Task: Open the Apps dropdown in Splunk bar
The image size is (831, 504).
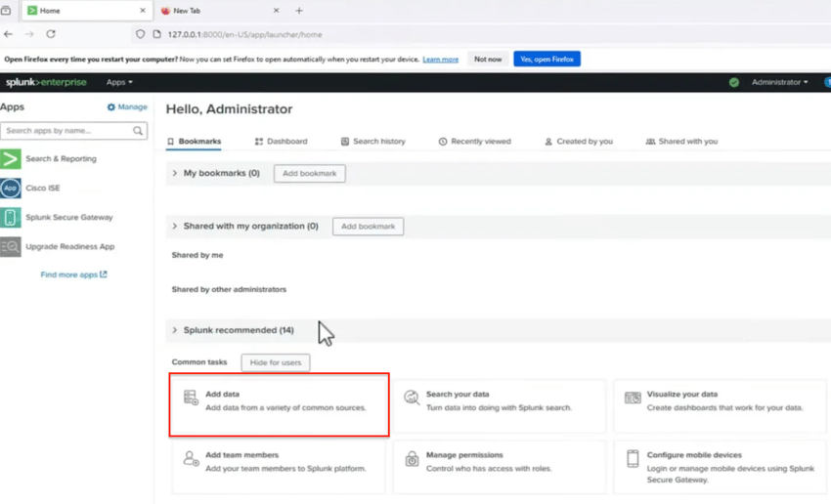Action: coord(119,82)
